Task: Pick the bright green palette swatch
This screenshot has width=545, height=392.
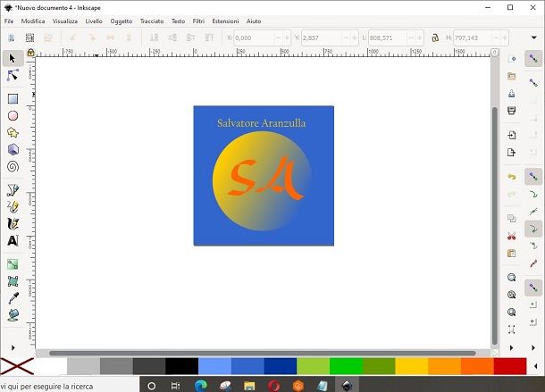Action: click(346, 366)
